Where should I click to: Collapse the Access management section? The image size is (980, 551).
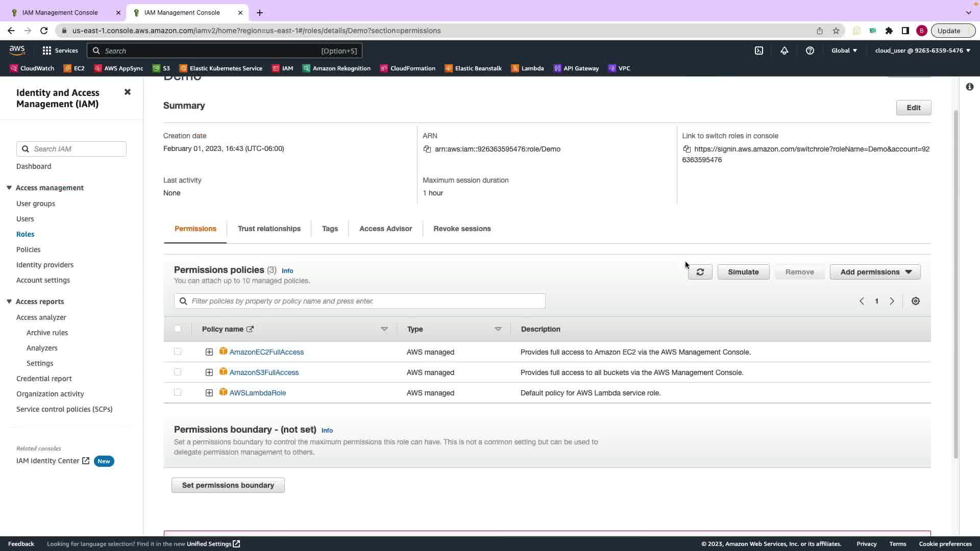pos(9,188)
